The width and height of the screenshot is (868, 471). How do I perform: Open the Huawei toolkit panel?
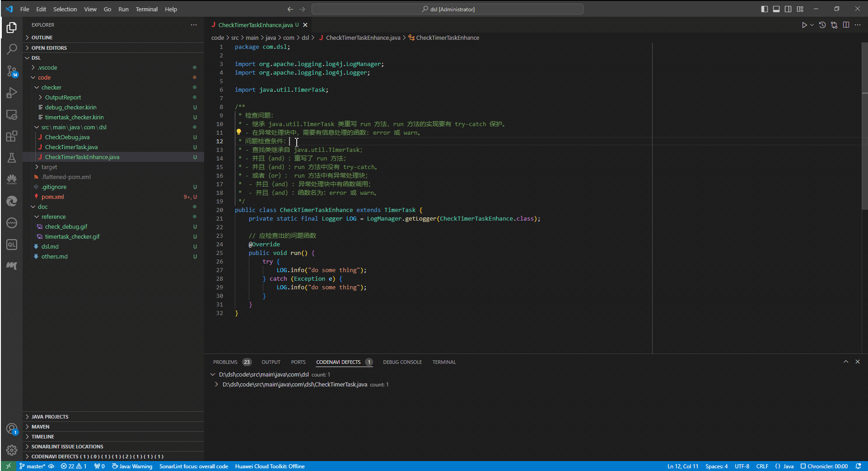[12, 179]
